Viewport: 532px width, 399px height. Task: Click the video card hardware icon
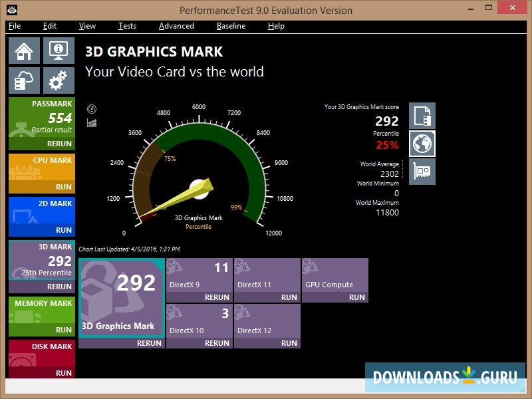click(x=422, y=171)
